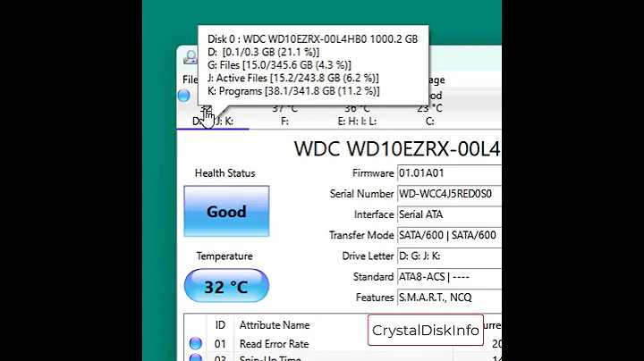Click the J: Active Files line in tooltip
The width and height of the screenshot is (644, 361).
[293, 78]
